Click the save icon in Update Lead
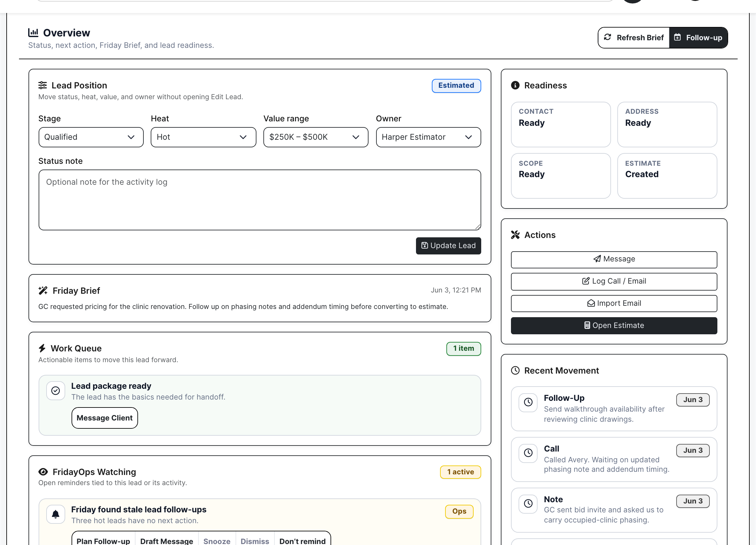Viewport: 756px width, 545px height. coord(424,246)
